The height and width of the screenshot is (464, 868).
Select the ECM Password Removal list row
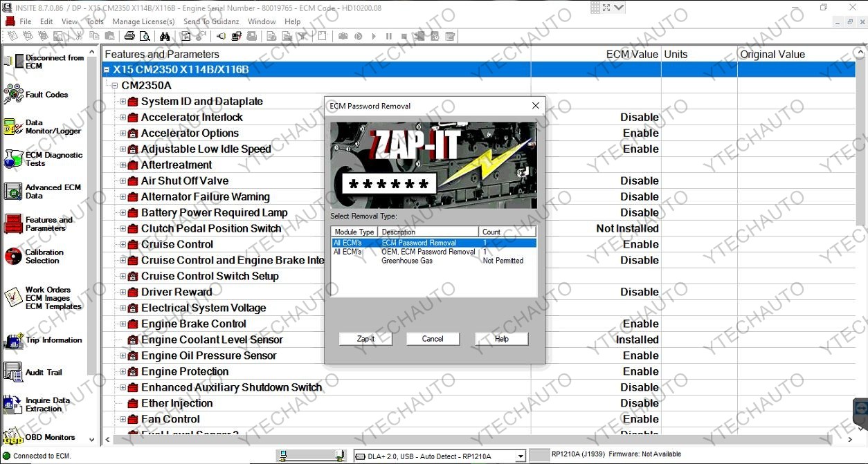click(434, 243)
